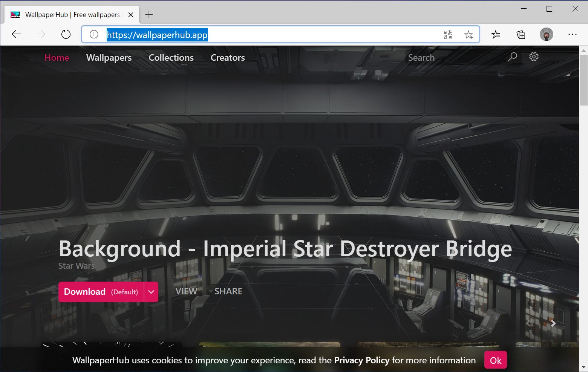Click the Imperial Star Destroyer Bridge title
588x372 pixels.
pos(285,249)
